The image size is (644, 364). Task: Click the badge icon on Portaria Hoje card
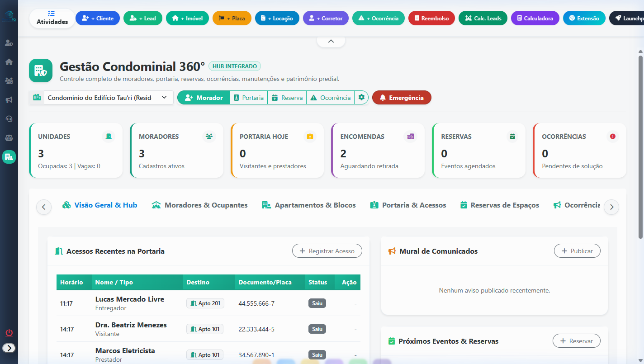point(310,137)
